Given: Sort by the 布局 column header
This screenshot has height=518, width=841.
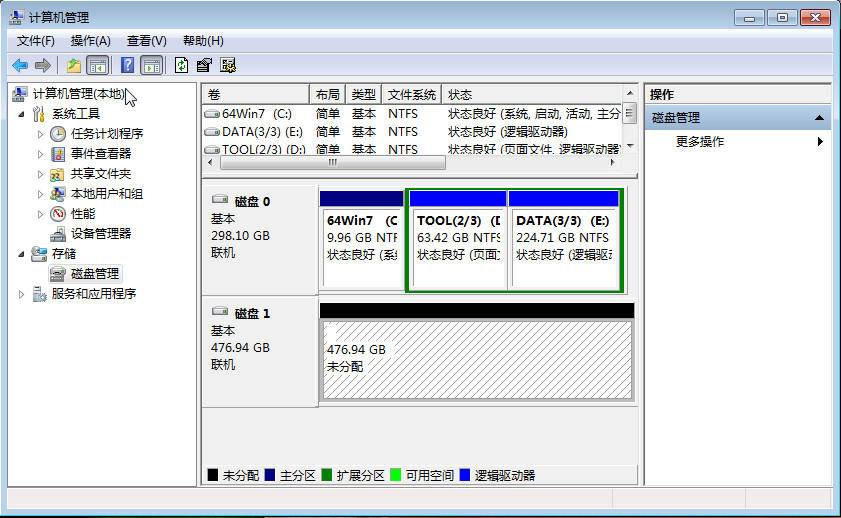Looking at the screenshot, I should click(328, 95).
